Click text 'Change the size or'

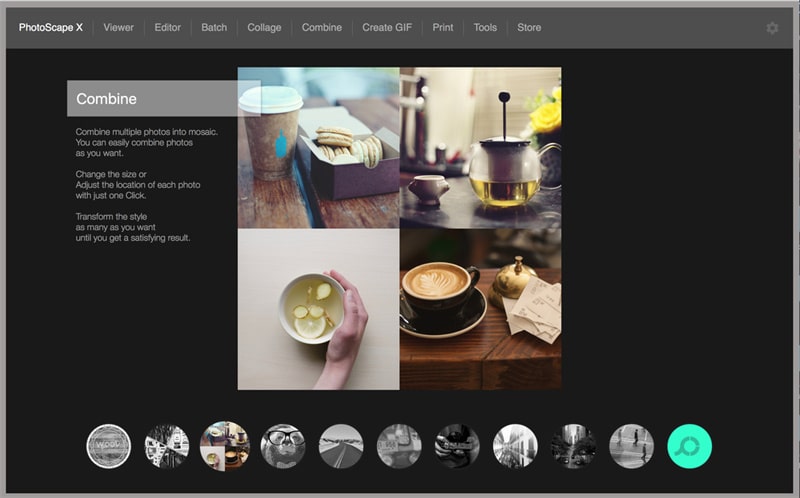(111, 174)
